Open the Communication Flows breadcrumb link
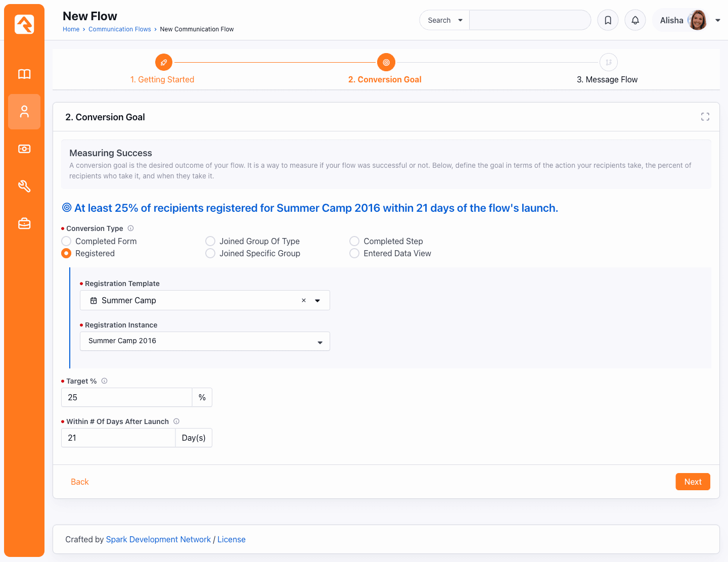 [119, 29]
